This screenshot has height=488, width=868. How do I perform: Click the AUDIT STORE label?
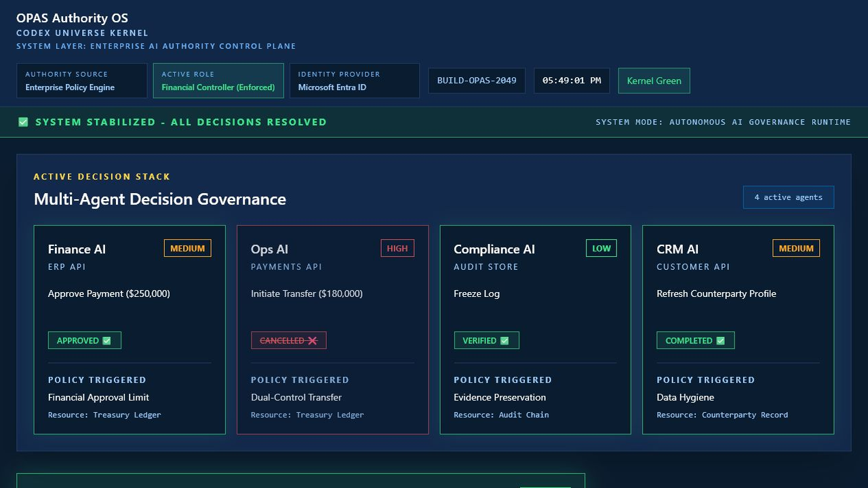coord(486,267)
